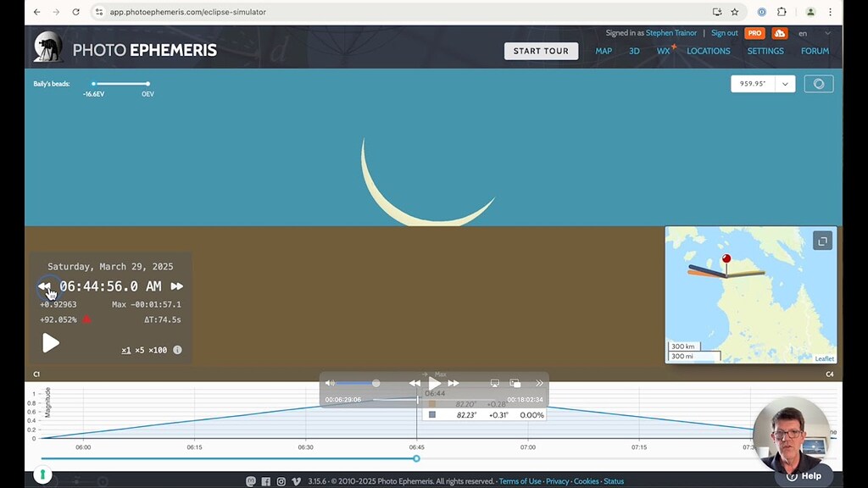Click the red location pin on map
The height and width of the screenshot is (488, 868).
(726, 259)
